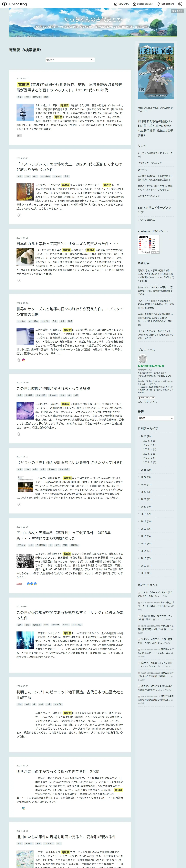Image resolution: width=186 pixels, height=868 pixels.
Task: Click the どうぶつ tag on the アロンの杖 post
Action: [21, 545]
